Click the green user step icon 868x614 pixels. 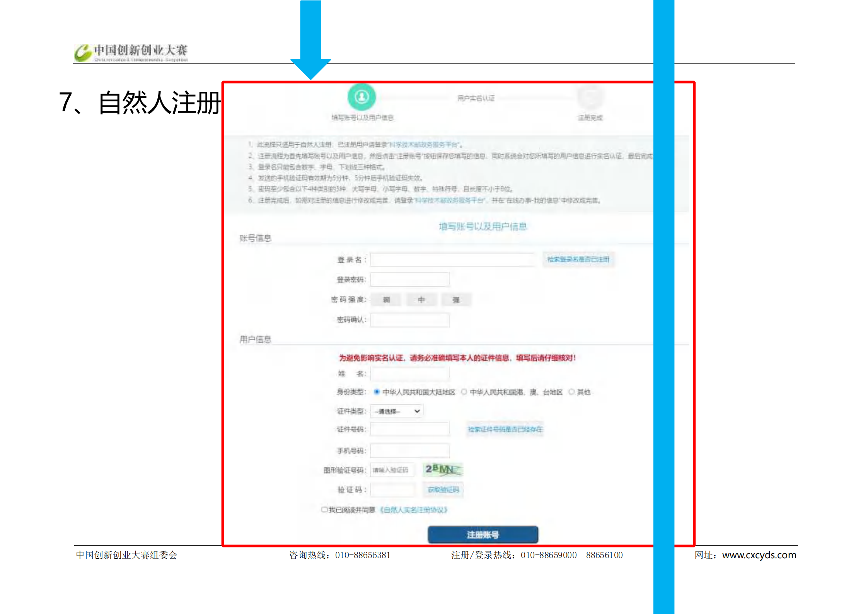tap(362, 97)
